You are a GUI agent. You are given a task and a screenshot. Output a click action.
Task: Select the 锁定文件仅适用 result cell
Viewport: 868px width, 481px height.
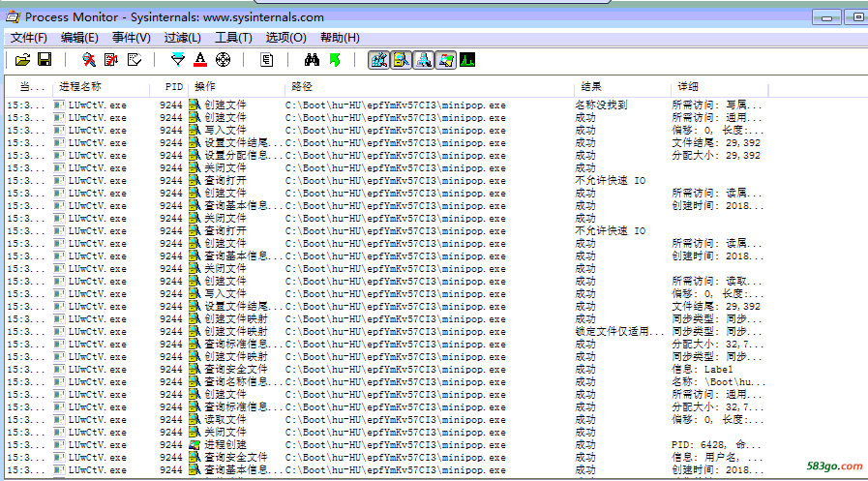click(619, 332)
